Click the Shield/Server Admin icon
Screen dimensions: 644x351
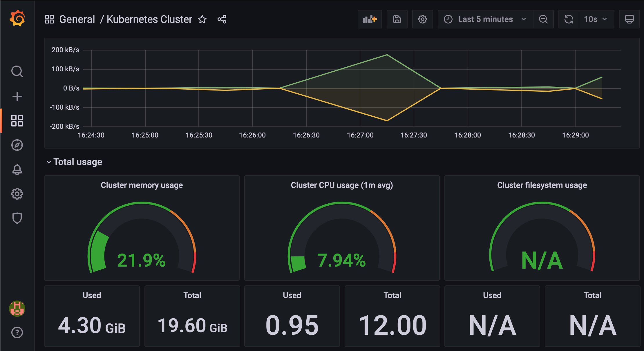17,218
